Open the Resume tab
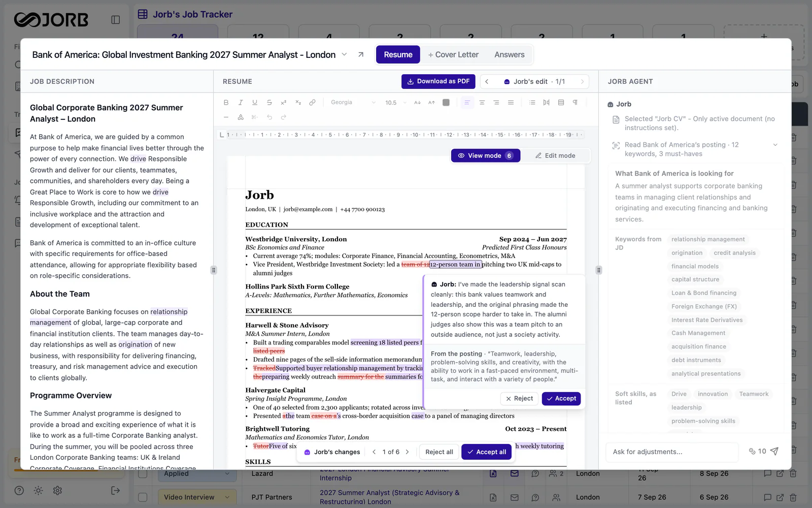The image size is (812, 508). coord(398,55)
